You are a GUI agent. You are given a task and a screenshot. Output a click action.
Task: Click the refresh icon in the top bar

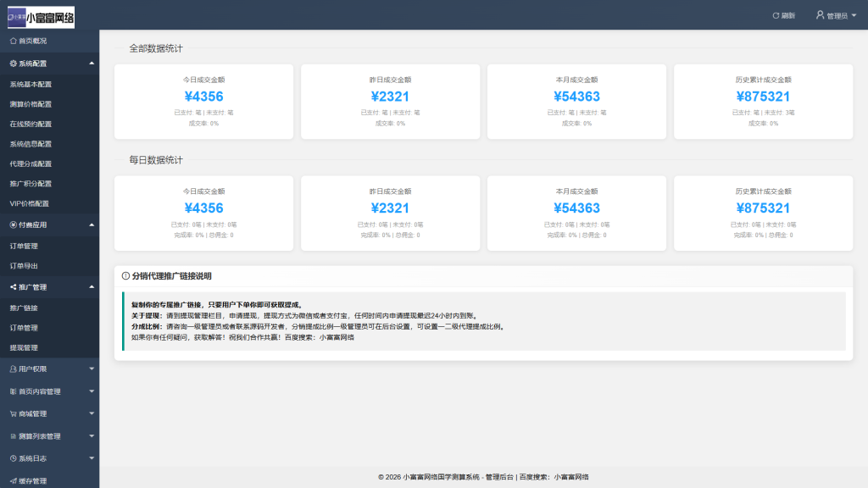tap(776, 14)
